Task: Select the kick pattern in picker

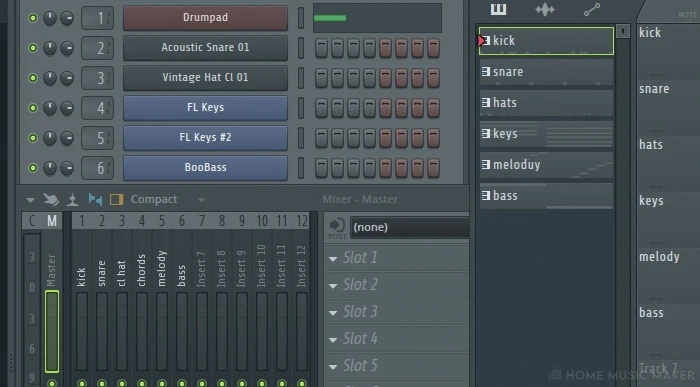Action: [546, 41]
